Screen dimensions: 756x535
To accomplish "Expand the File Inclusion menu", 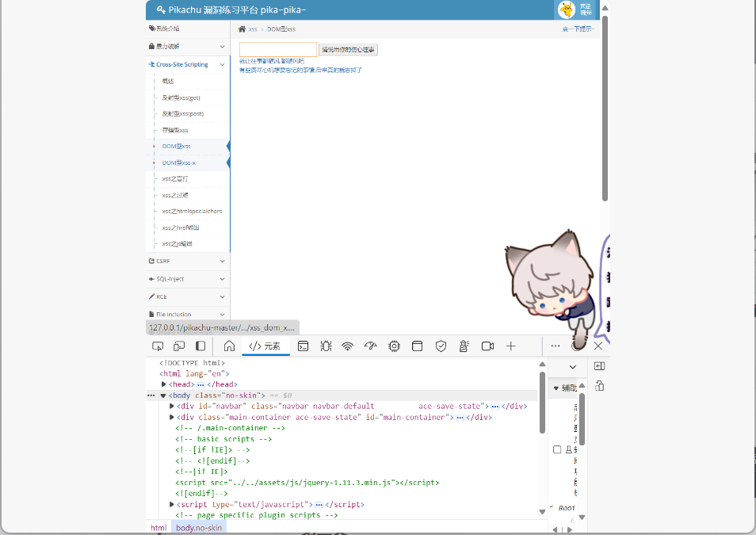I will 188,314.
